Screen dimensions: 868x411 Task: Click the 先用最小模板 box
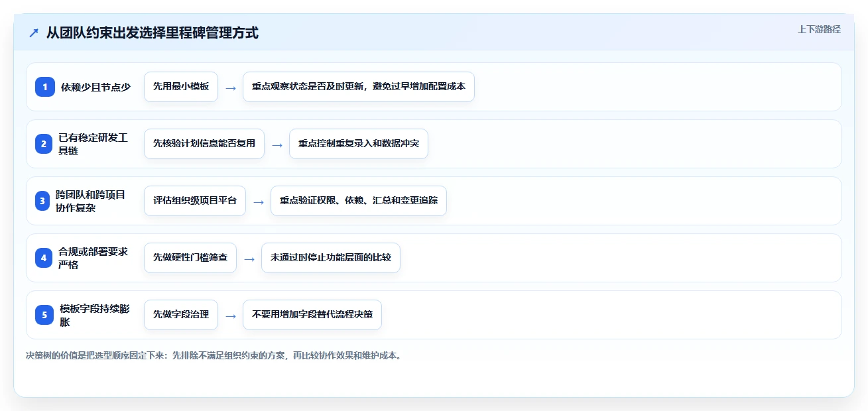tap(181, 87)
